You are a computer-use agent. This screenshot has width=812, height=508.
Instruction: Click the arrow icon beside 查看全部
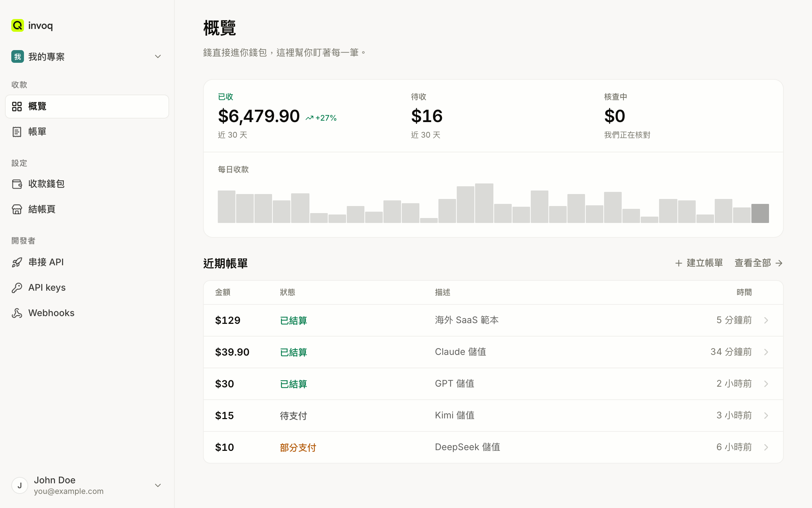coord(779,263)
